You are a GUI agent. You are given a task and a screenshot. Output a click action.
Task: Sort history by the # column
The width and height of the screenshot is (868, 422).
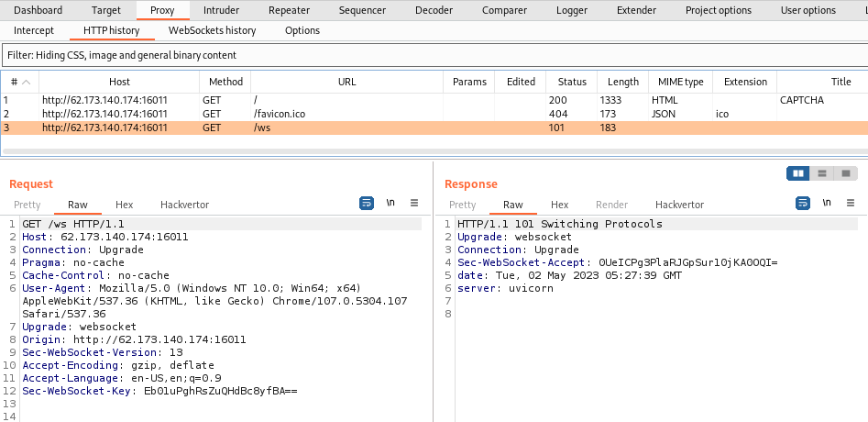(x=19, y=82)
